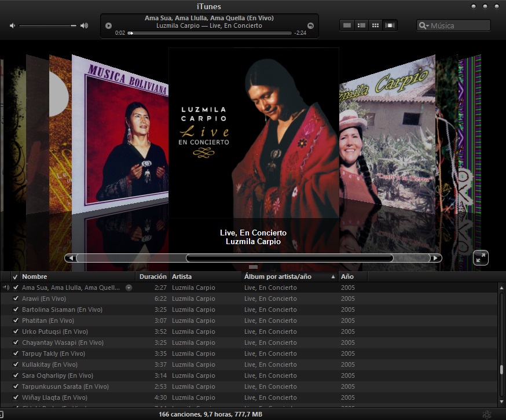Uncheck Chayantay Wasapi (En Vivo)

(x=16, y=342)
